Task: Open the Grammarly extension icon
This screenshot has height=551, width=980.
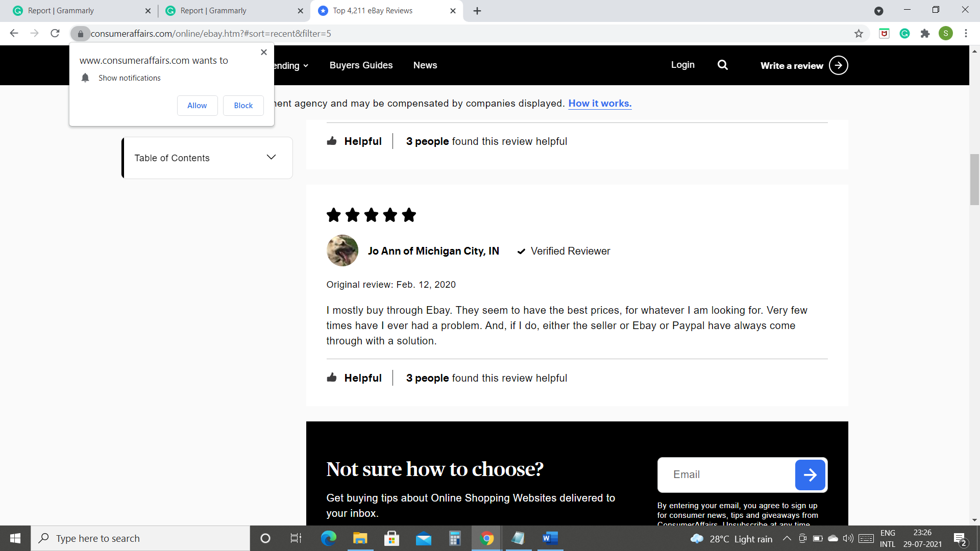Action: pos(904,34)
